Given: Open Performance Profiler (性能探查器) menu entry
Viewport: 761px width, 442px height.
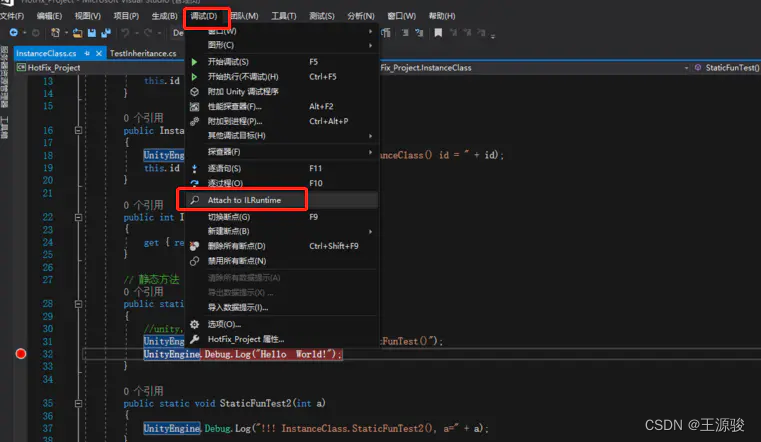Looking at the screenshot, I should (234, 106).
